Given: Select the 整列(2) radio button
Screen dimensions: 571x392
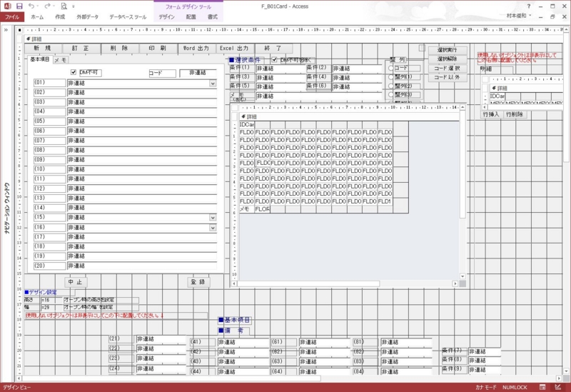Looking at the screenshot, I should click(x=391, y=86).
